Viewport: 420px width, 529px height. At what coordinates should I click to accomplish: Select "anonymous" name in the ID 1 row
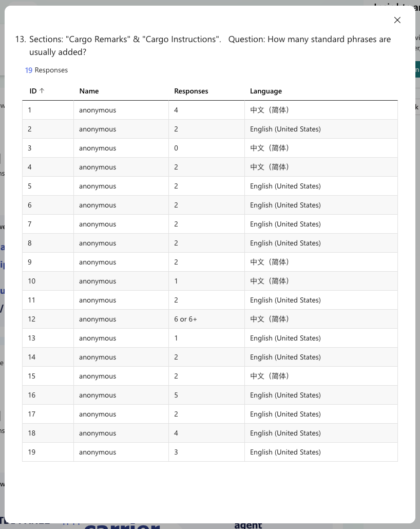98,110
